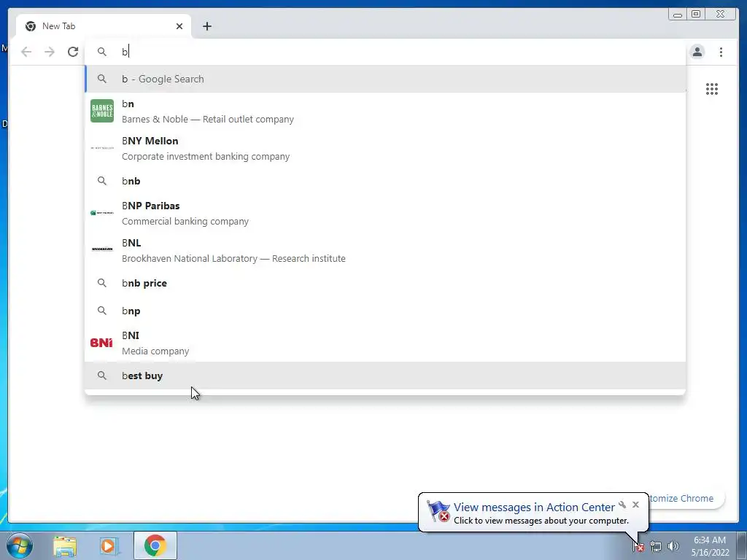The width and height of the screenshot is (747, 560).
Task: Go back with the back arrow
Action: [26, 52]
